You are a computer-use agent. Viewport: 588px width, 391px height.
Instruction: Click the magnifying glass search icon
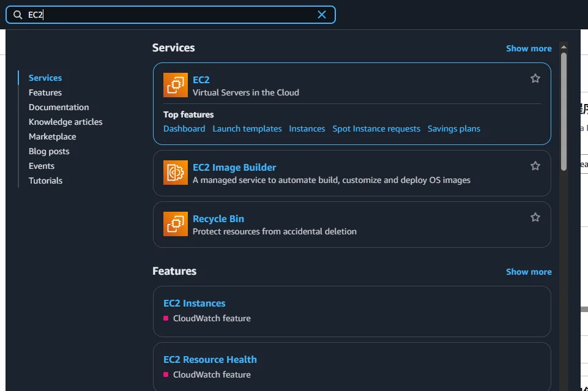click(x=18, y=15)
